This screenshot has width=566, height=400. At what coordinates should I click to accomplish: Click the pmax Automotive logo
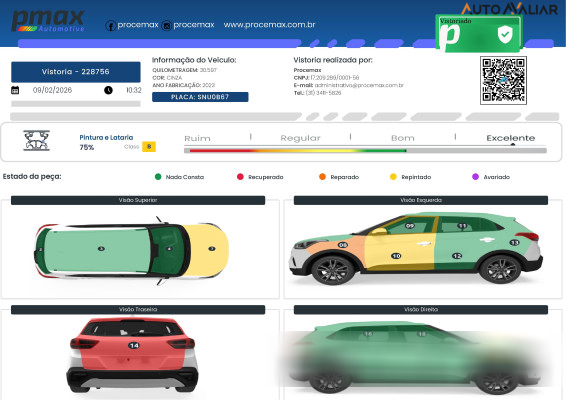[48, 21]
